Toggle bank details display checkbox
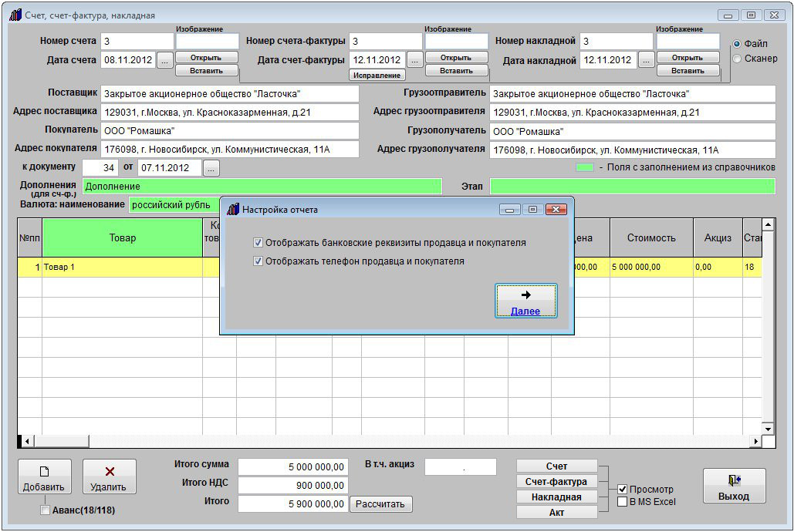 pyautogui.click(x=258, y=243)
